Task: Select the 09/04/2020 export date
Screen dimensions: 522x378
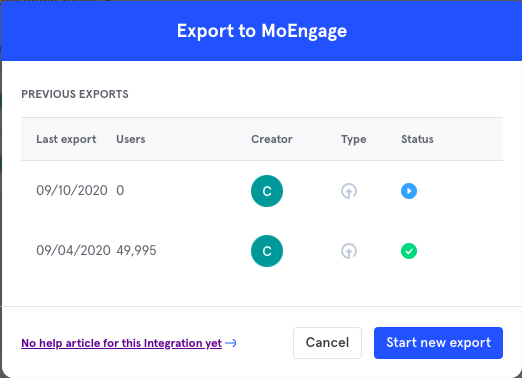Action: (x=73, y=251)
